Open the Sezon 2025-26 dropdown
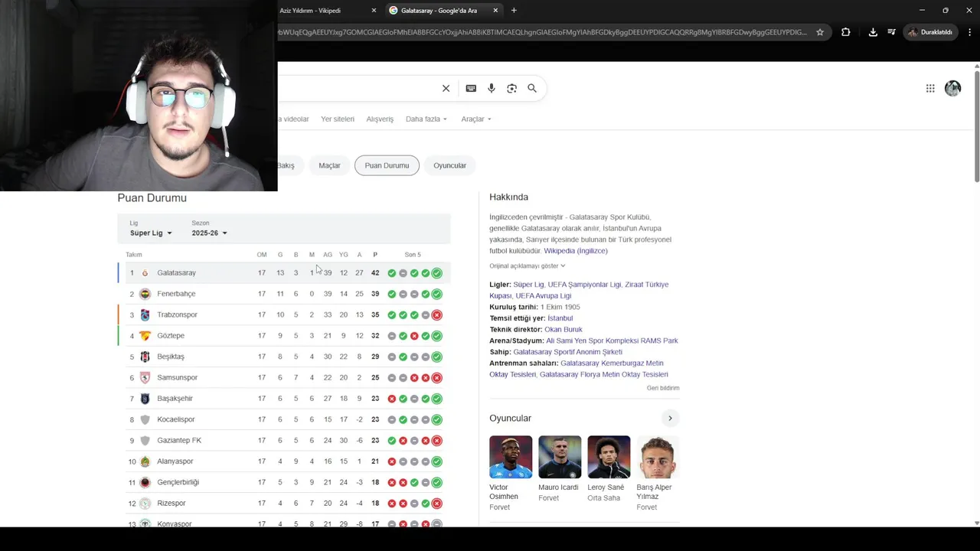The image size is (980, 551). click(209, 233)
